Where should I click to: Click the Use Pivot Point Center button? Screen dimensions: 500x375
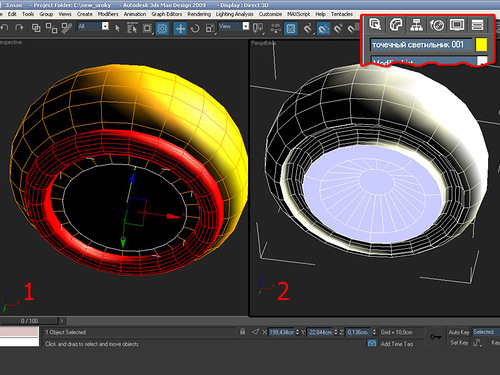point(258,28)
